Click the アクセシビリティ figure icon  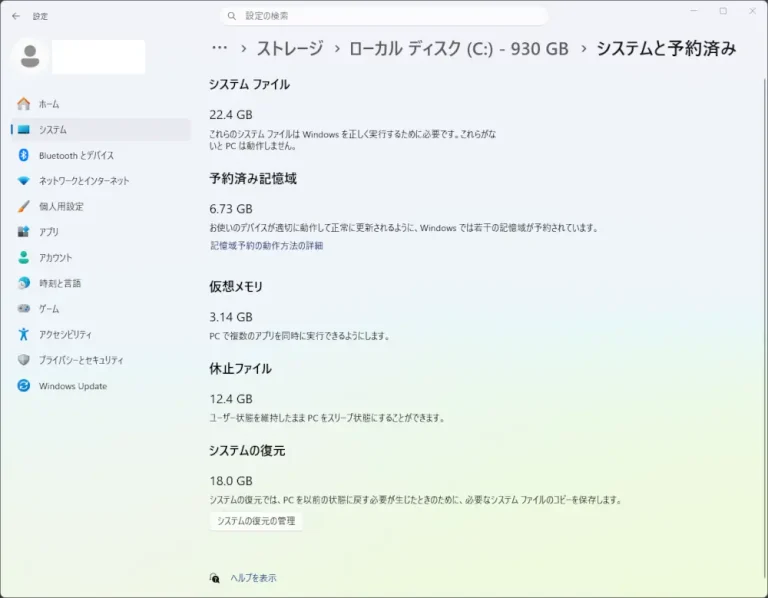(x=24, y=335)
